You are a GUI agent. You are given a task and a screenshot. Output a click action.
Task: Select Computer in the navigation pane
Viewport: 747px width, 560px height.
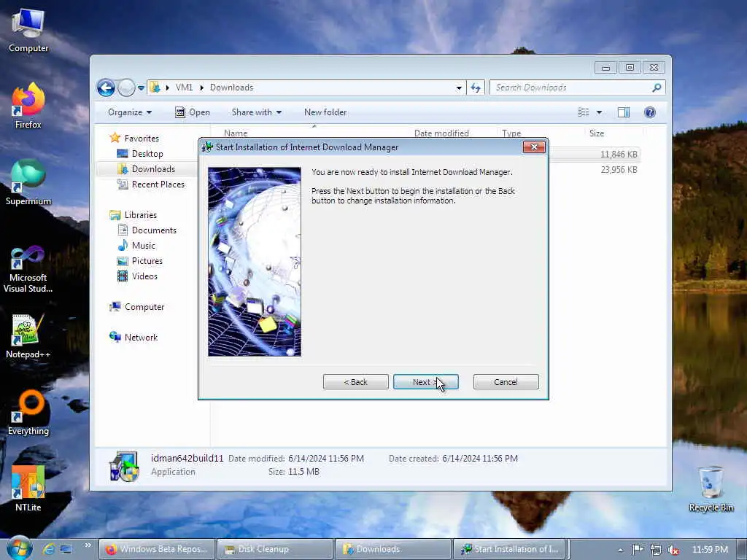point(144,307)
